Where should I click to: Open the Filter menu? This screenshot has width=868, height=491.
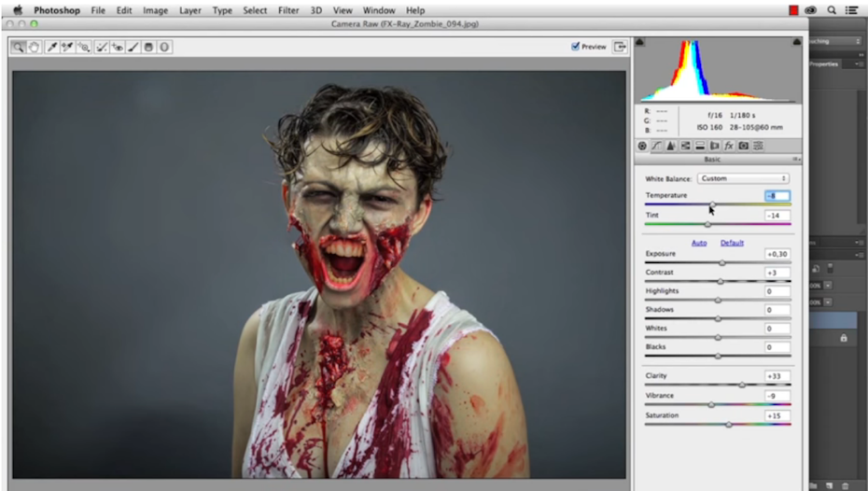pyautogui.click(x=289, y=10)
